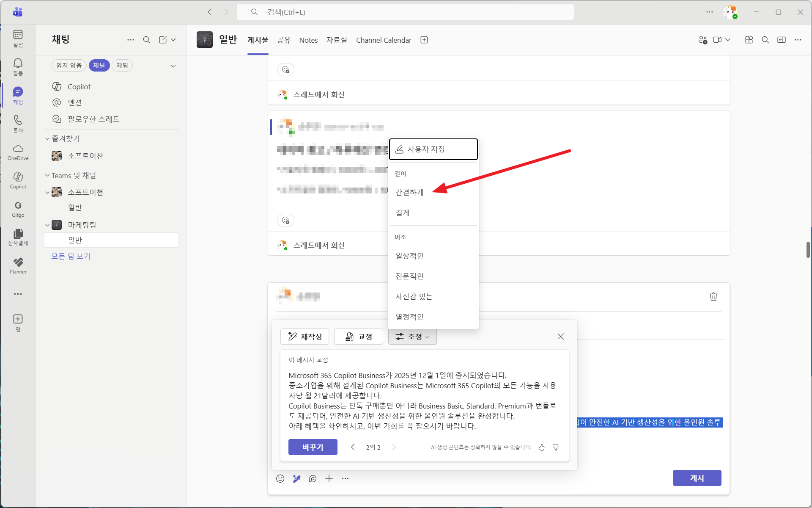Click the Copilot rewrite pen icon
Image resolution: width=812 pixels, height=508 pixels.
click(x=296, y=478)
